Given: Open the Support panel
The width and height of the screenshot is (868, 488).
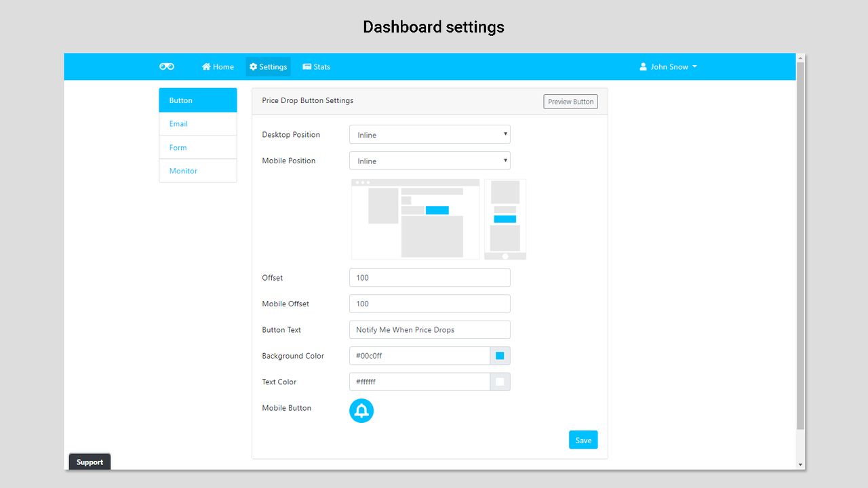Looking at the screenshot, I should pos(90,462).
